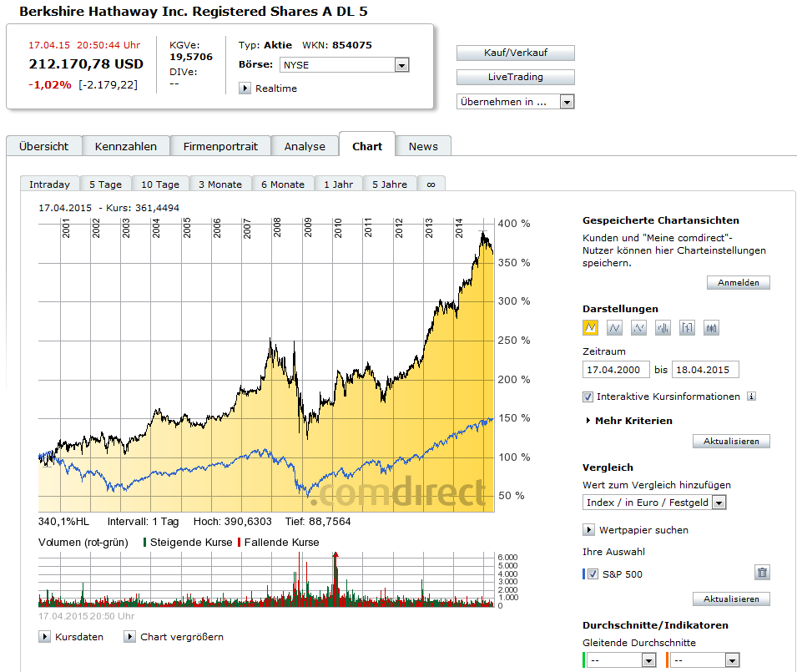Click the Anmelden button
This screenshot has height=672, width=797.
(738, 283)
